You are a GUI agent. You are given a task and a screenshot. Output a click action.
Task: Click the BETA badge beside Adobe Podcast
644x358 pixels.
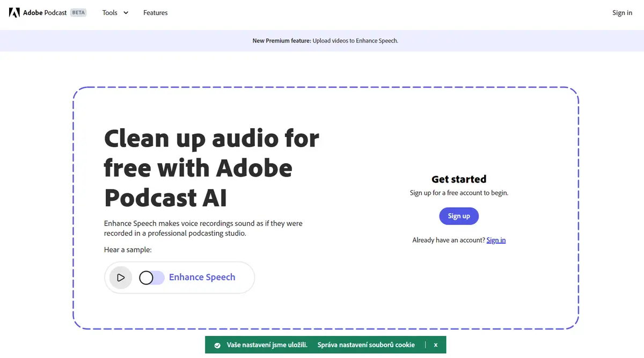78,12
